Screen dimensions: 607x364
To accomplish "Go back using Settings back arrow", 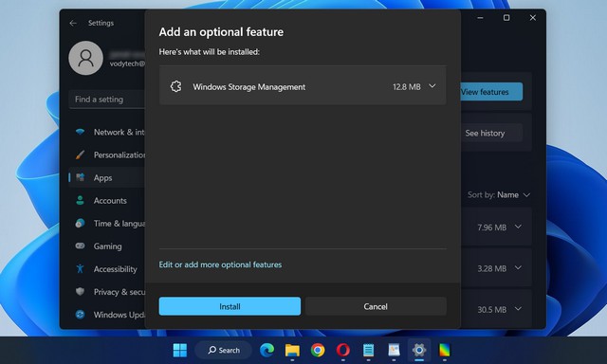I will pyautogui.click(x=73, y=23).
